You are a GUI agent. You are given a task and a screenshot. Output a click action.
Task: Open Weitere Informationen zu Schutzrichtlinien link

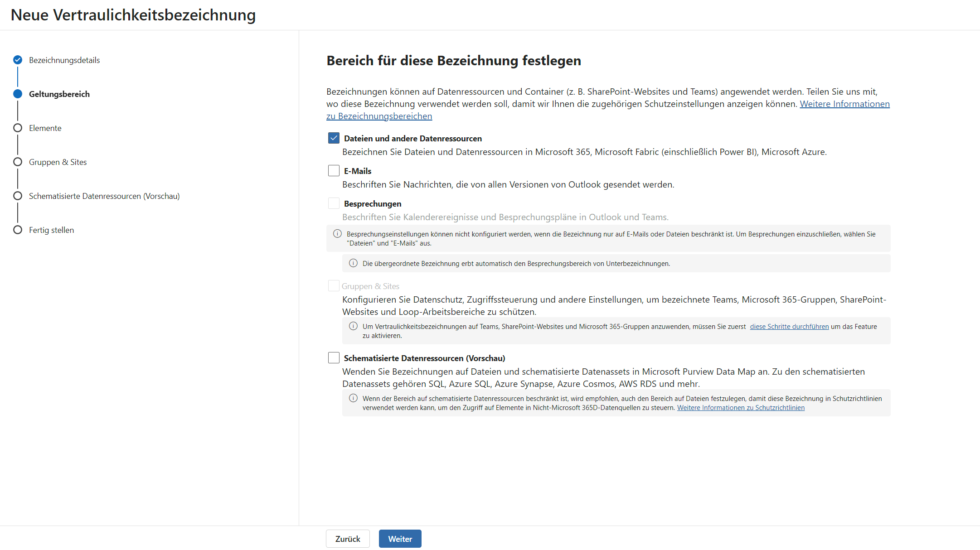pyautogui.click(x=741, y=408)
